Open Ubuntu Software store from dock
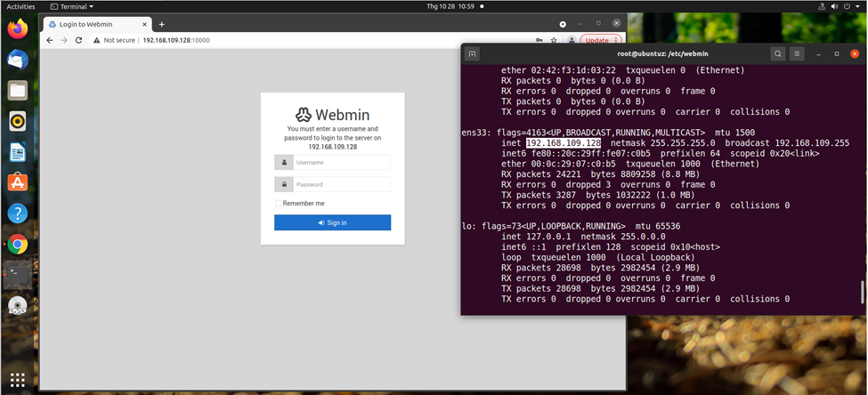Viewport: 868px width, 395px height. (18, 182)
